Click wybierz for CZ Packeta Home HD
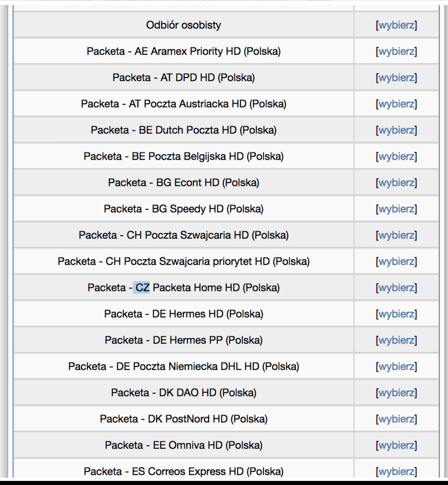 (x=396, y=288)
